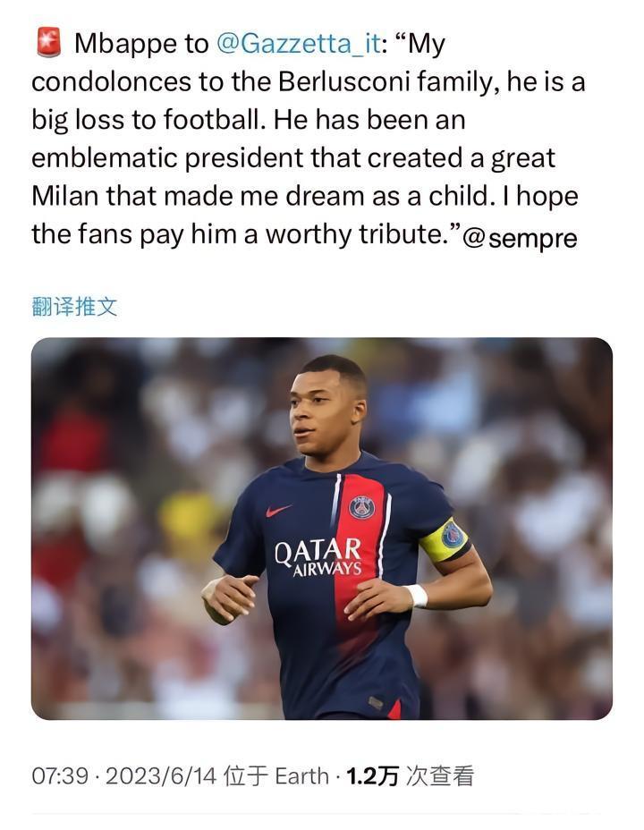
Task: Click the Nike swoosh on the jersey
Action: (278, 511)
